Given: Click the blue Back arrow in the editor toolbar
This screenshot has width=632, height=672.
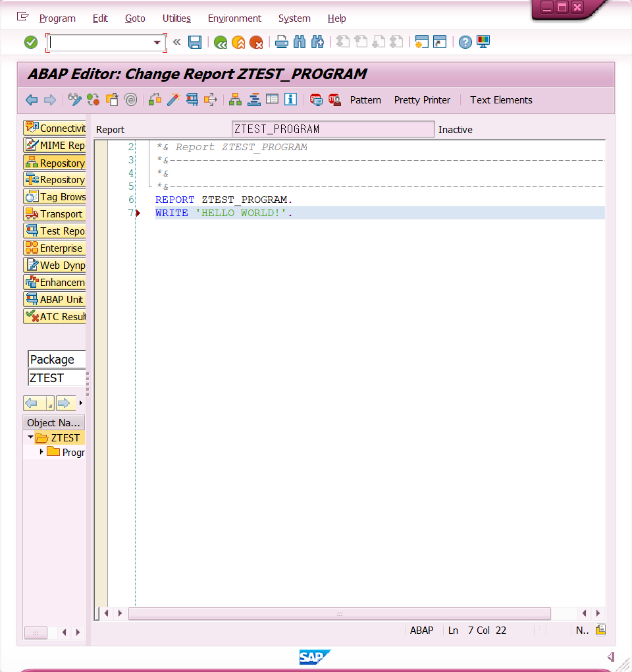Looking at the screenshot, I should (x=32, y=100).
